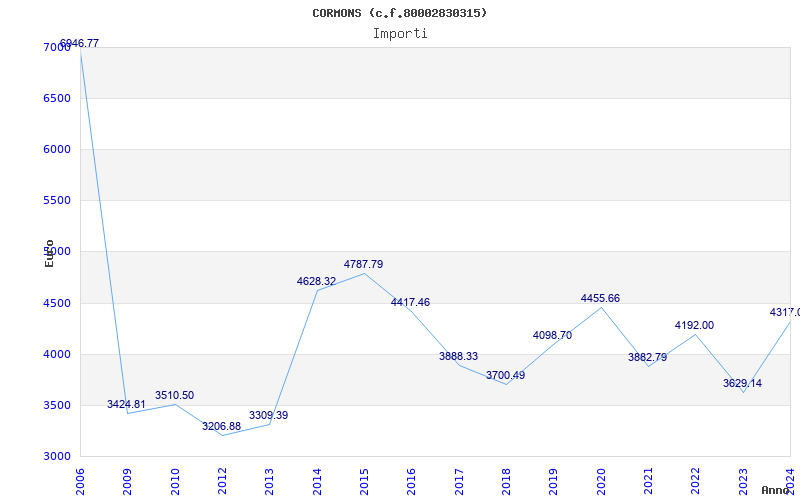Click the 2016 x-axis year label
The height and width of the screenshot is (500, 800).
411,482
